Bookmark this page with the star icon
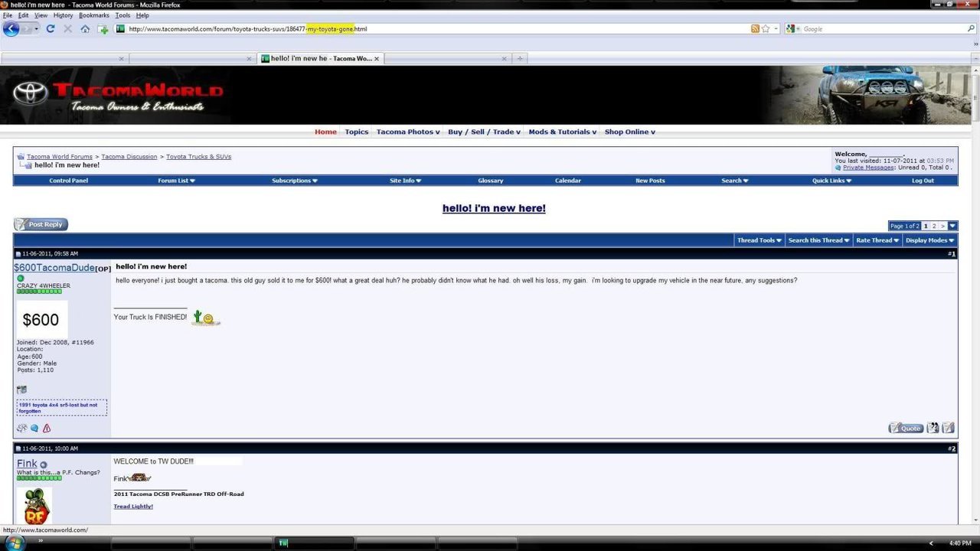The height and width of the screenshot is (551, 980). [765, 29]
